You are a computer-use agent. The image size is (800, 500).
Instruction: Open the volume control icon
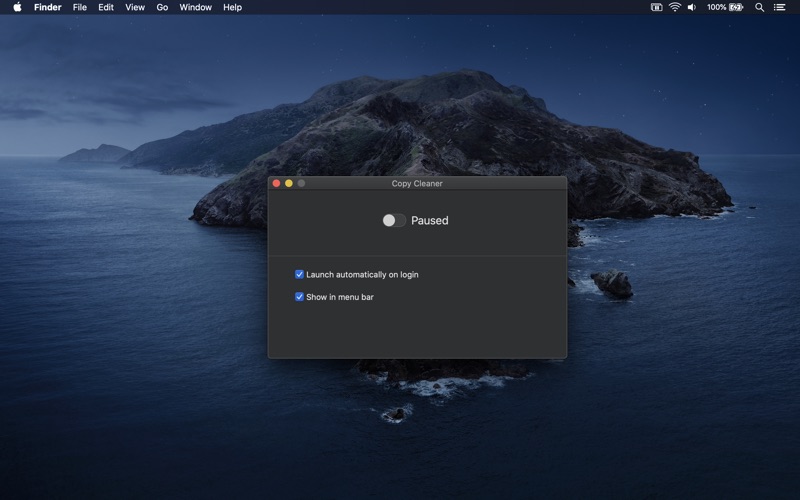coord(692,7)
